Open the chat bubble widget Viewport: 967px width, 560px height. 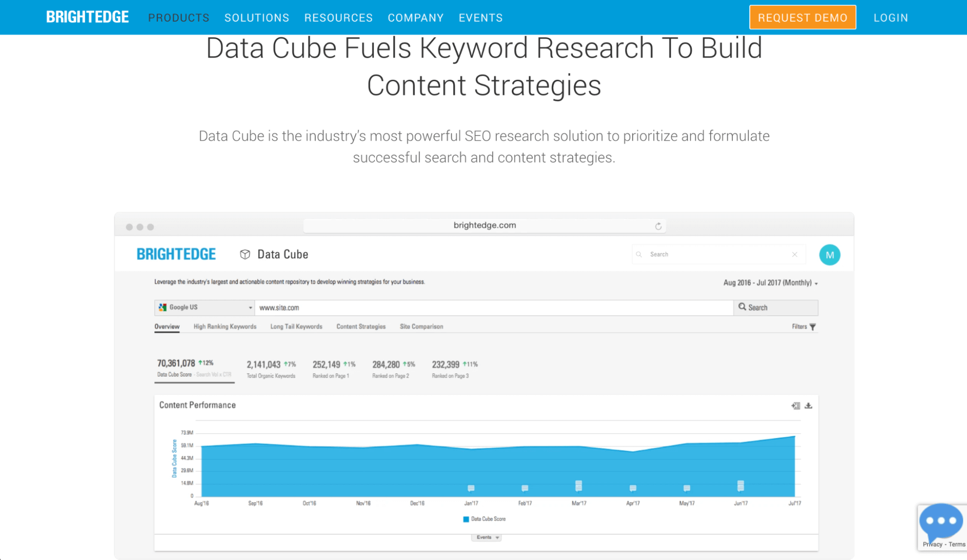click(941, 522)
